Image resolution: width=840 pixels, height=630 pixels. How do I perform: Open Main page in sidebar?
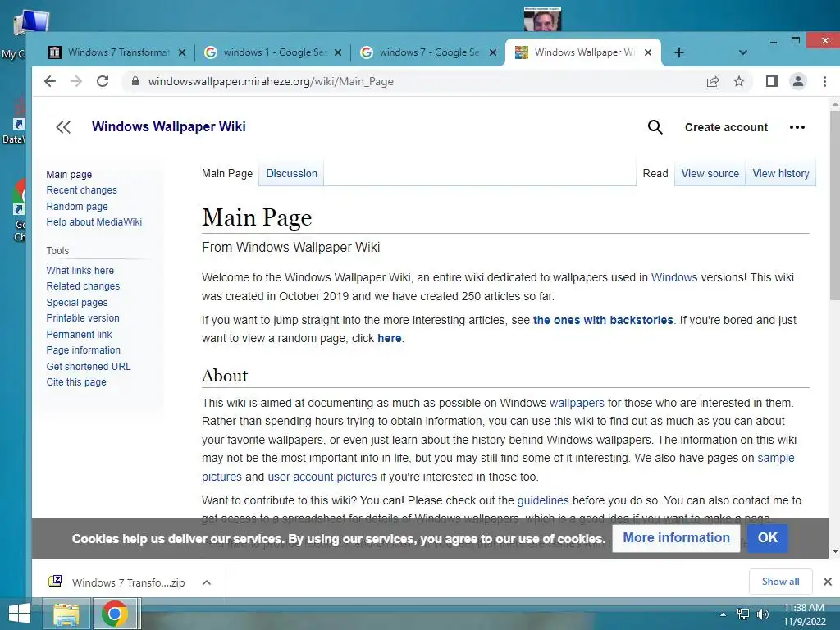(x=69, y=175)
